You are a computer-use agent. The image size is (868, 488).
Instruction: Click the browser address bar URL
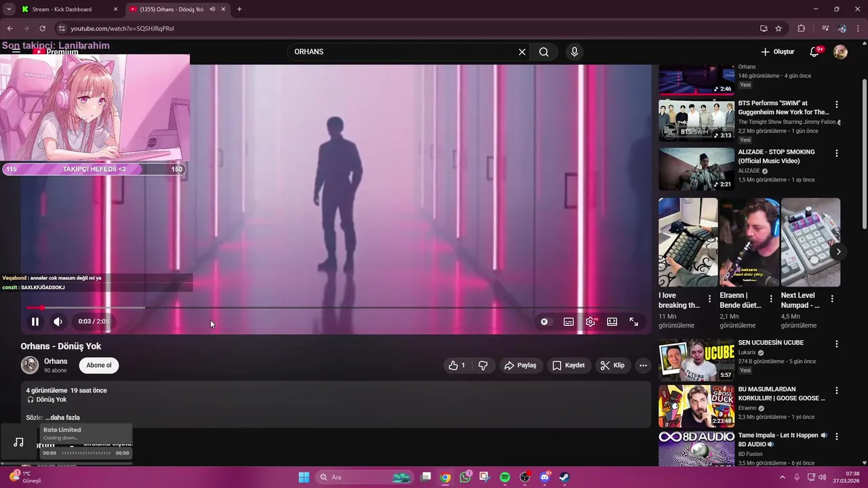pyautogui.click(x=122, y=28)
